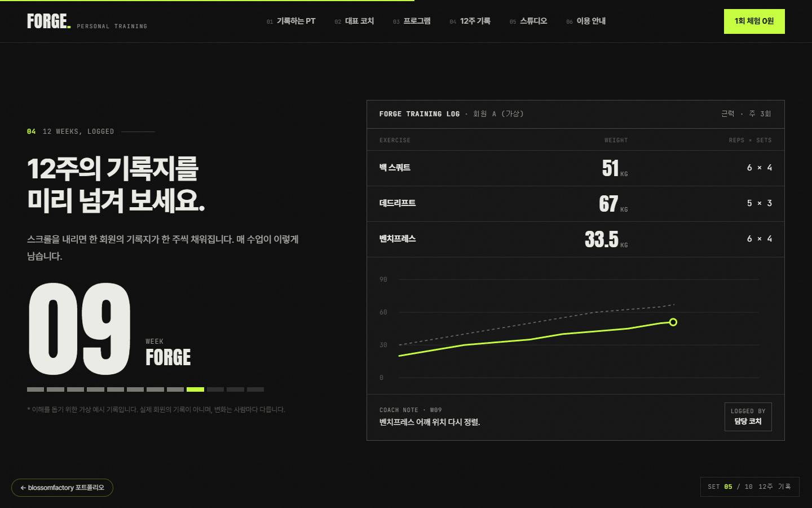The image size is (812, 508).
Task: Open 이용 안내 in the navigation
Action: [586, 21]
